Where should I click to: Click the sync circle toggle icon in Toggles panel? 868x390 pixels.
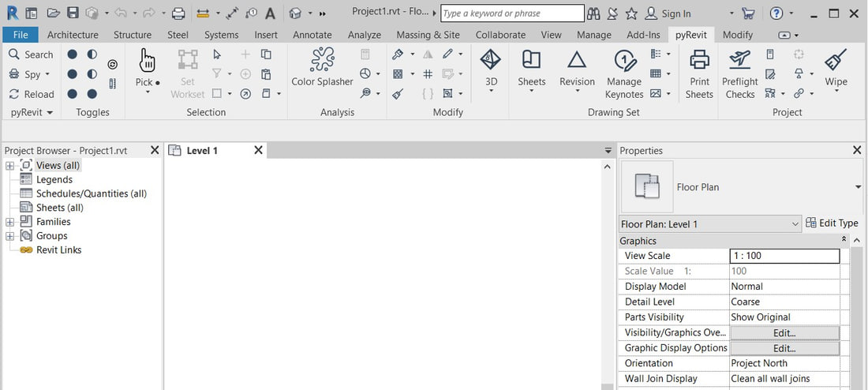[x=112, y=65]
